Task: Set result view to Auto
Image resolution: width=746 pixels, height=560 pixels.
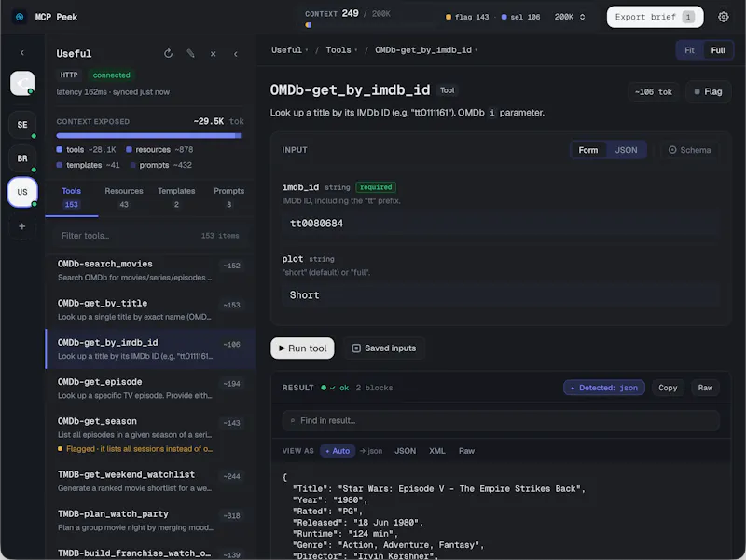Action: 338,451
